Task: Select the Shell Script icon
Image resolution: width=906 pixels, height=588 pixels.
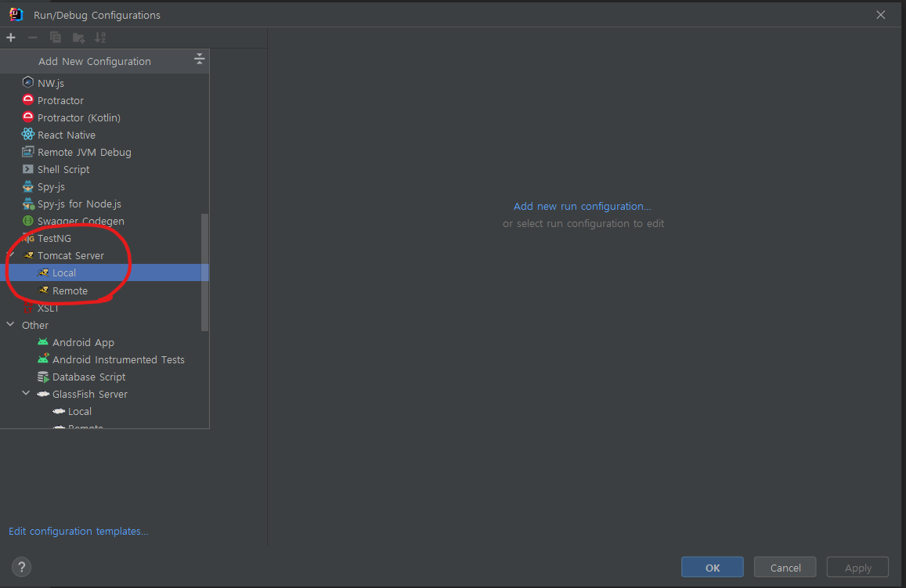Action: 27,169
